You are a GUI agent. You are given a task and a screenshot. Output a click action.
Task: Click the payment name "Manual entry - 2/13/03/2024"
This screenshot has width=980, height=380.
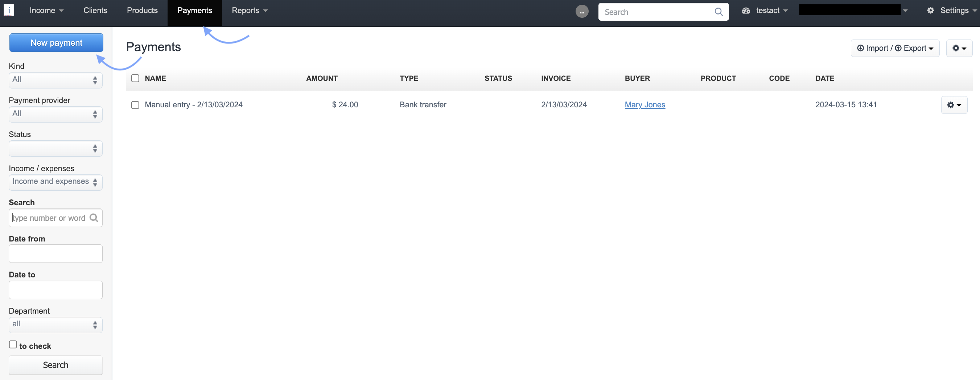[194, 105]
